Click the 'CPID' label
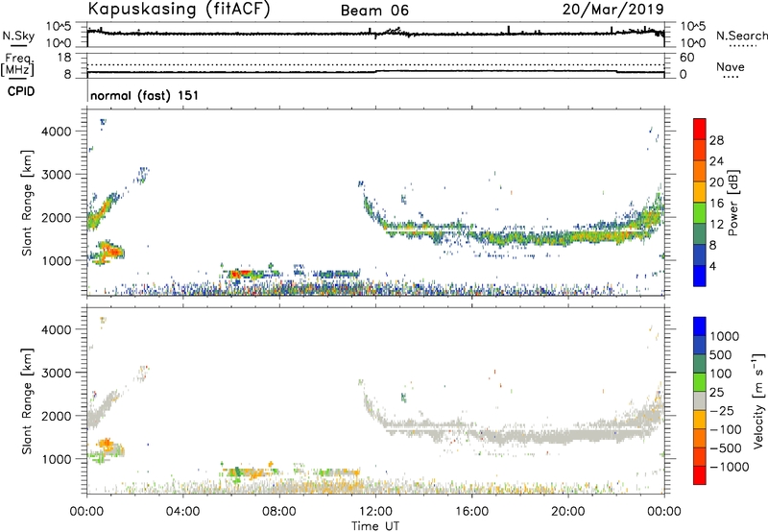The image size is (768, 532). pos(21,91)
